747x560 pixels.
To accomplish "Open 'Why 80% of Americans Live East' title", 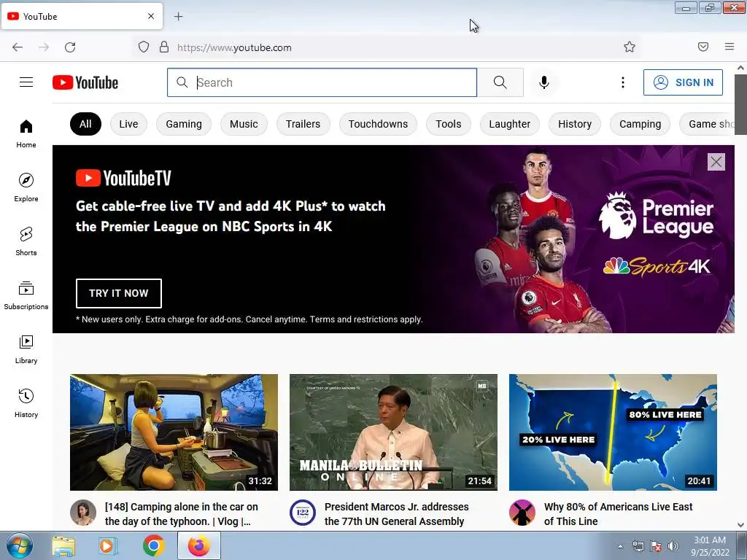I will point(619,514).
